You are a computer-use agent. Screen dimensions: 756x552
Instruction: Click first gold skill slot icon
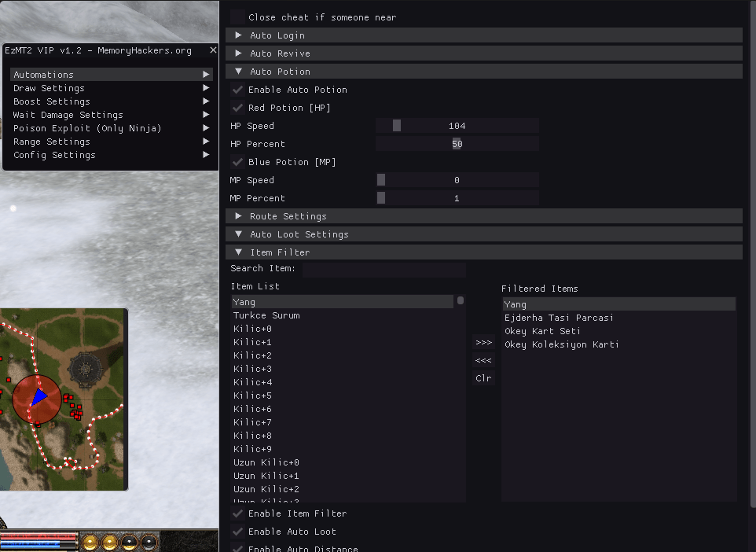coord(90,543)
